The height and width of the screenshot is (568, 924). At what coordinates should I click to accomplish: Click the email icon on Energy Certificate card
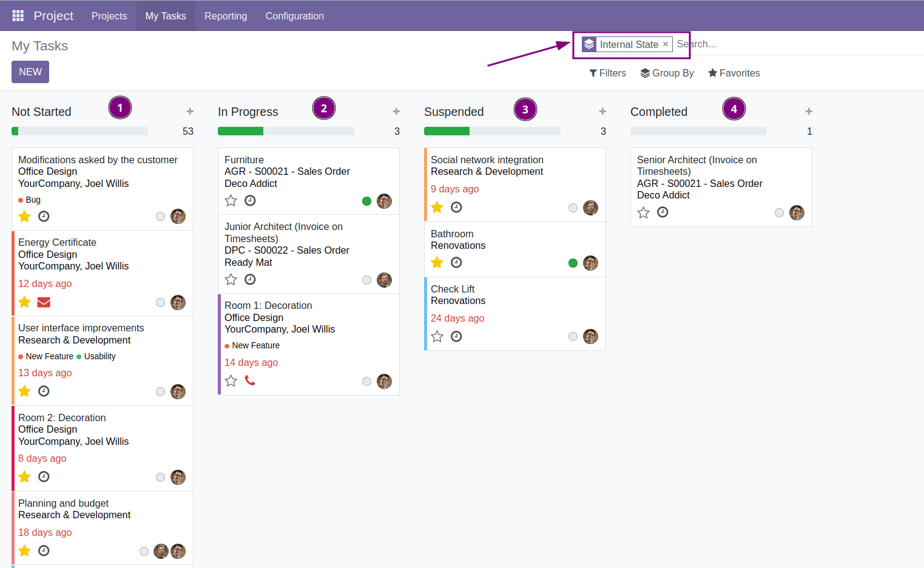pos(44,302)
